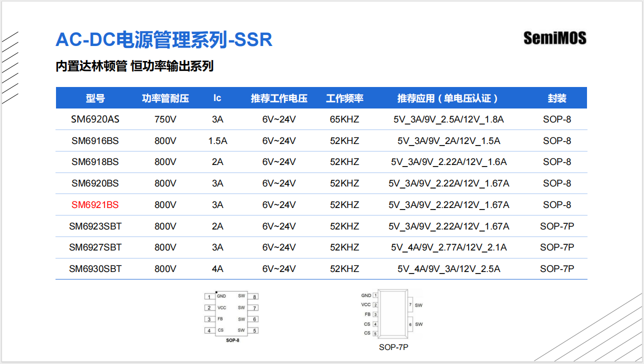Click the 65KHZ frequency cell

click(344, 119)
